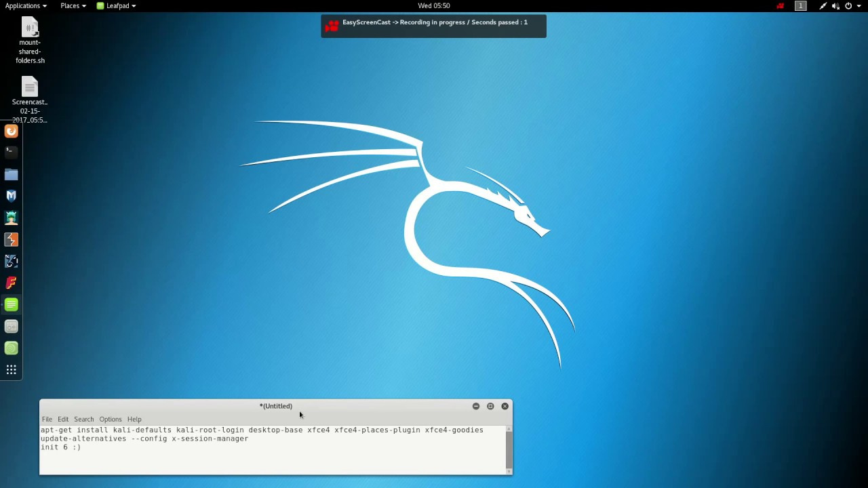Open the Maltego icon in dock

click(11, 261)
